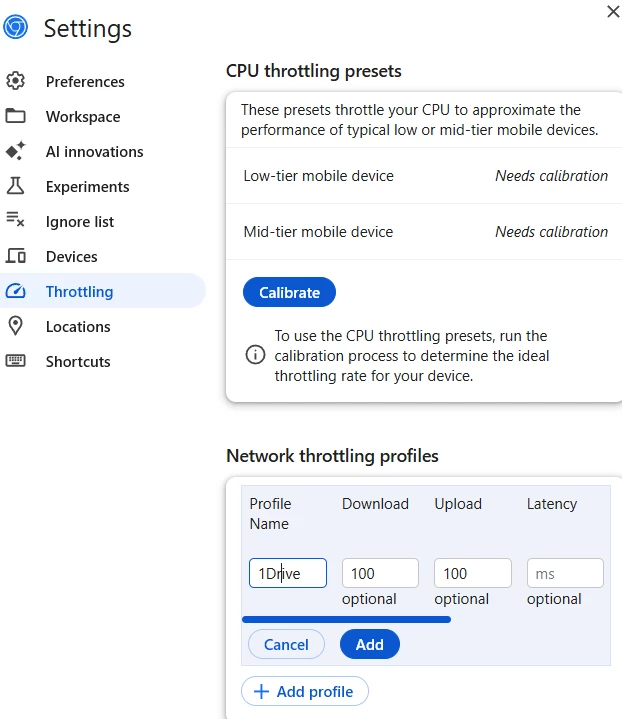Focus the Profile Name input field
Screen dimensions: 622x719
(288, 573)
